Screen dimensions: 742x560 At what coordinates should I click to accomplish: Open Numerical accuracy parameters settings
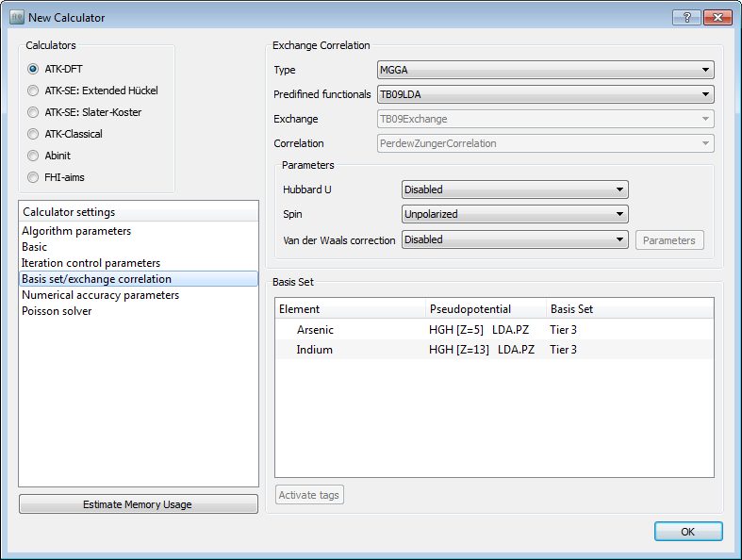(139, 295)
